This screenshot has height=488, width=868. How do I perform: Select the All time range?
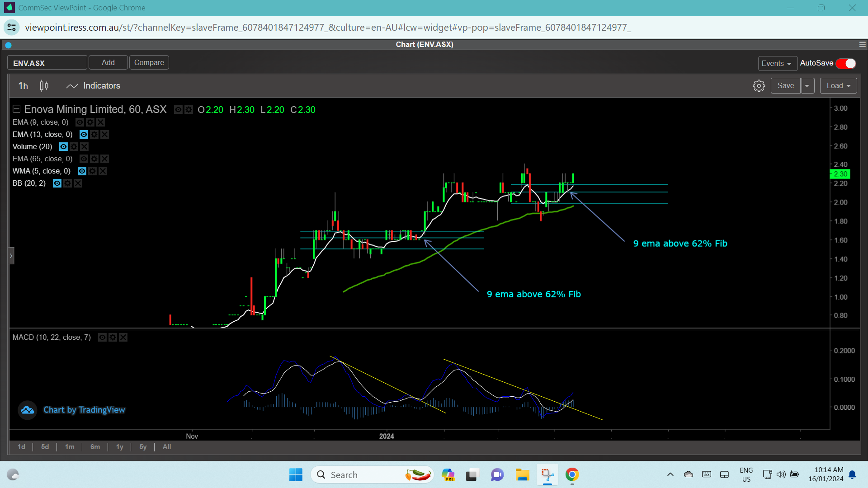167,447
